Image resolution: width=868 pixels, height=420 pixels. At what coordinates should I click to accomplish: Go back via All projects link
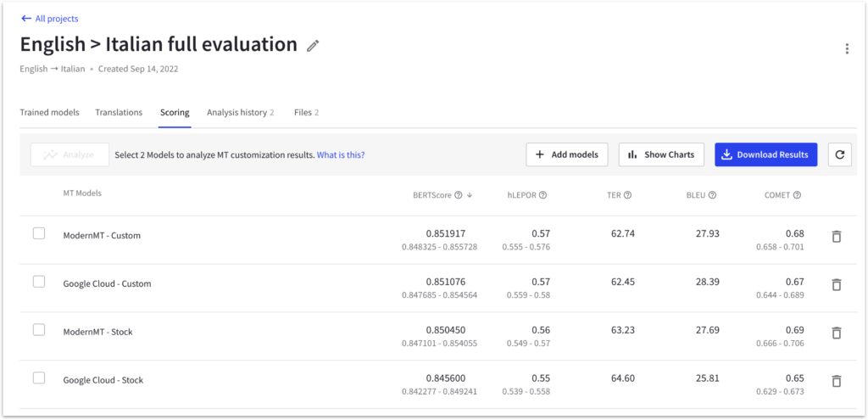pos(50,19)
